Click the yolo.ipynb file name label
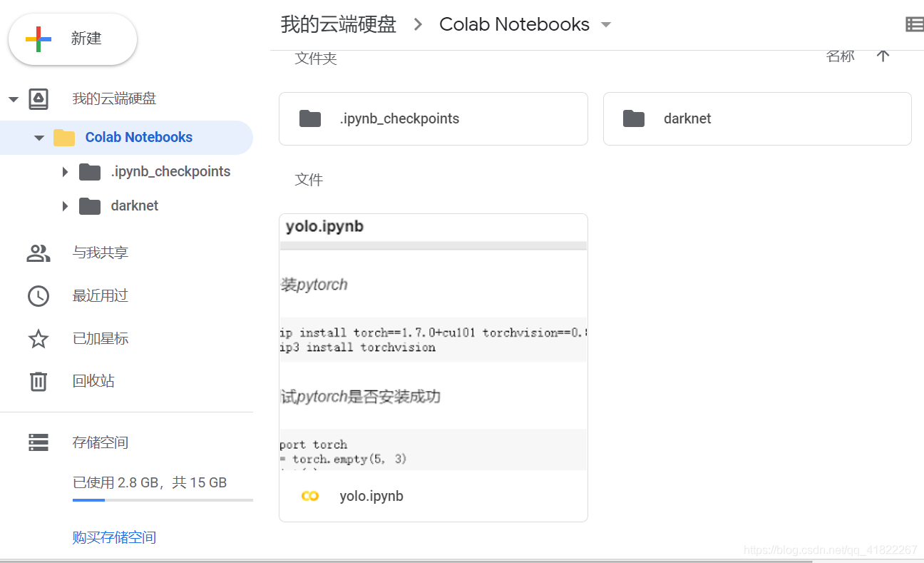Viewport: 924px width, 563px height. [371, 496]
